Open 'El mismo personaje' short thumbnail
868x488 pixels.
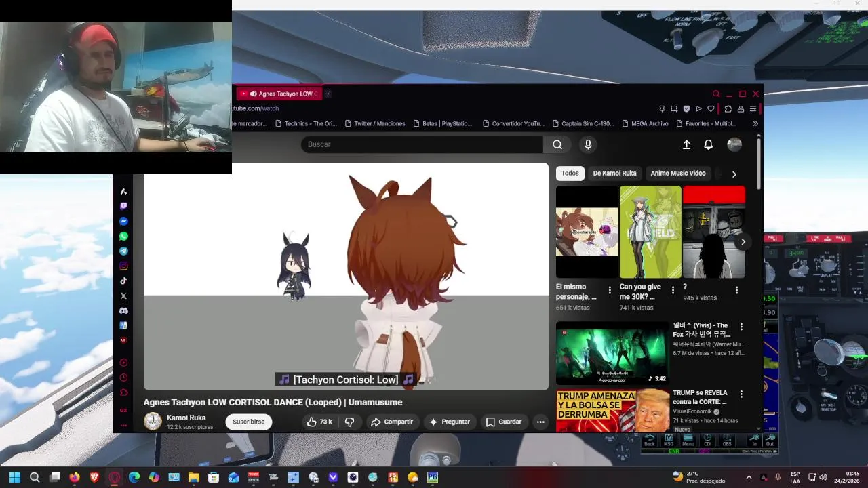coord(587,232)
